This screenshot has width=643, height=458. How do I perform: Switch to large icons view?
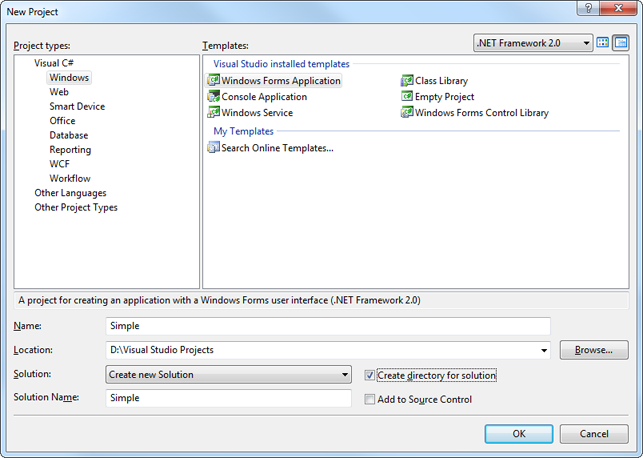603,43
